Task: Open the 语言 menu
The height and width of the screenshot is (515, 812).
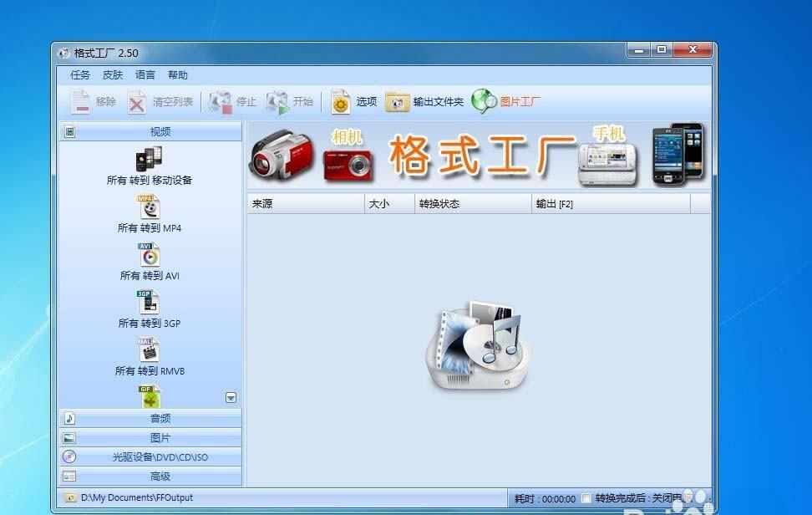Action: (x=144, y=74)
